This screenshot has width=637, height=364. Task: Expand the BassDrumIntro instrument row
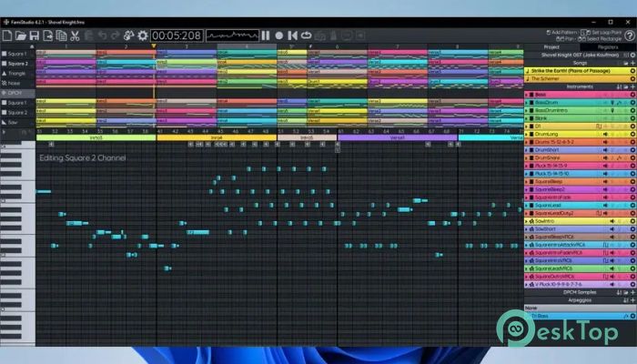coord(527,110)
